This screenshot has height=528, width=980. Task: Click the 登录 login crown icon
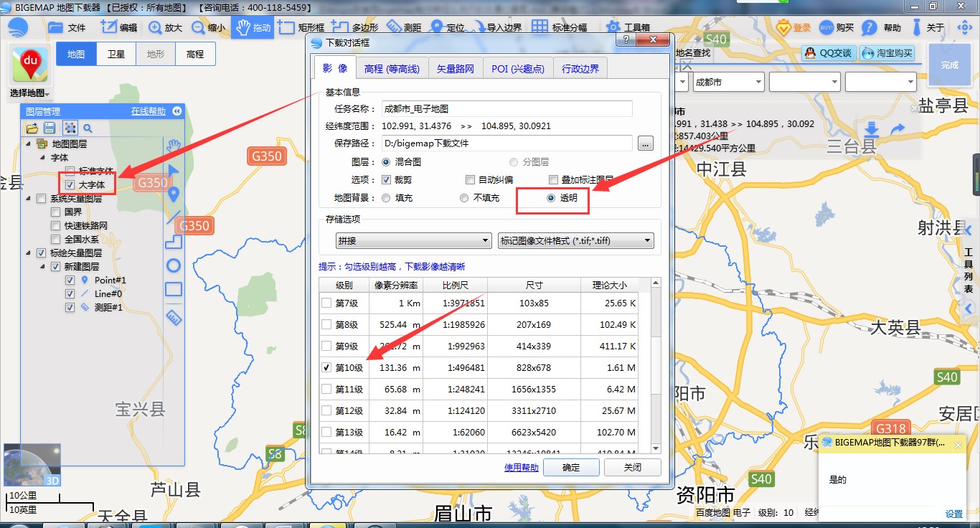click(x=783, y=27)
